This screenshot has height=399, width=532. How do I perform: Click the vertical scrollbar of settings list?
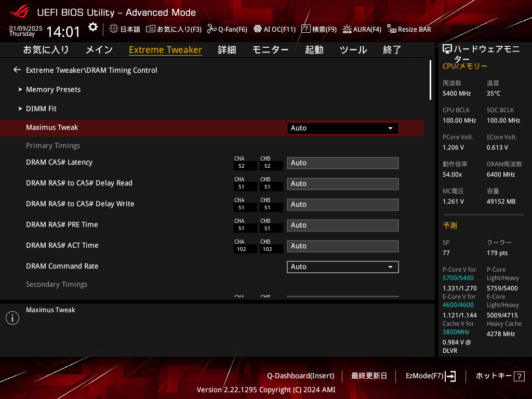430,80
